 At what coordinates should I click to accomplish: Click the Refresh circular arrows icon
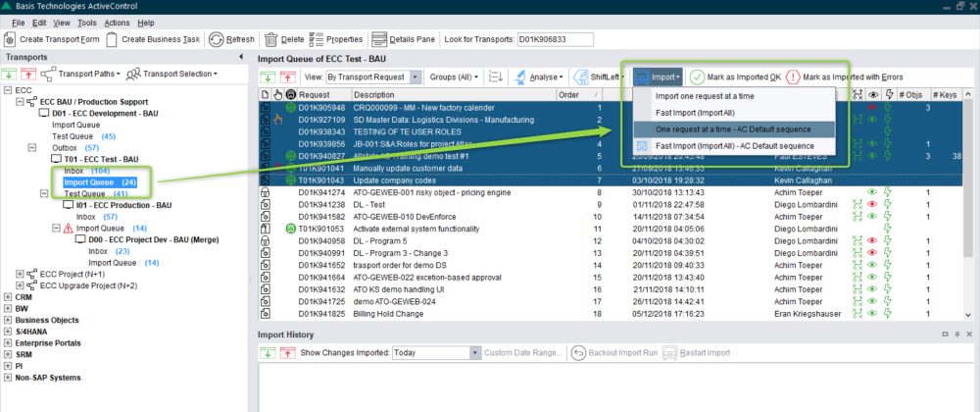[x=216, y=39]
